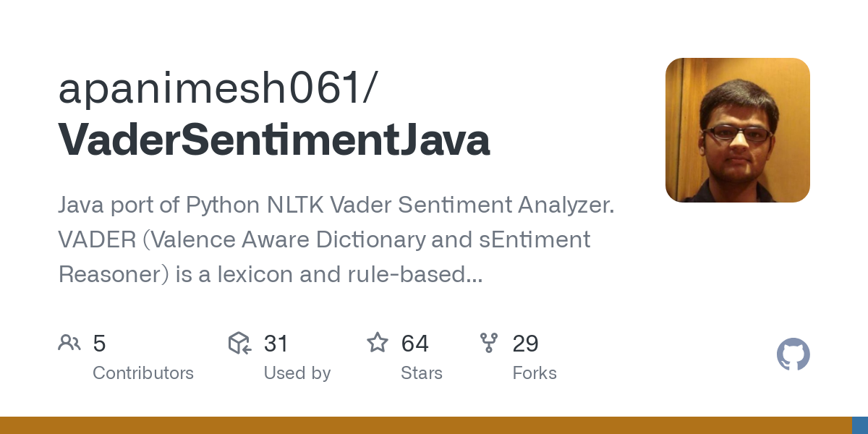Click the Contributors people icon

click(69, 343)
